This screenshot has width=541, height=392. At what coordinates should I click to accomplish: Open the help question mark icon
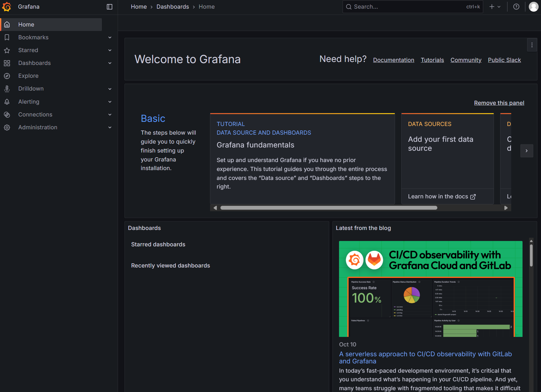point(516,7)
